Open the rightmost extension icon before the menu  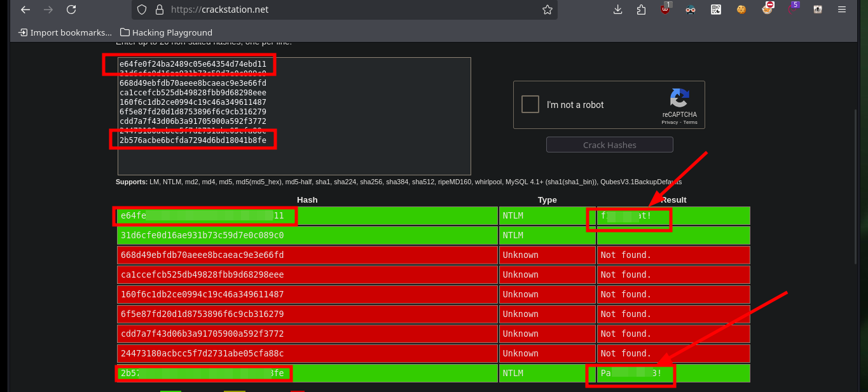(x=818, y=10)
